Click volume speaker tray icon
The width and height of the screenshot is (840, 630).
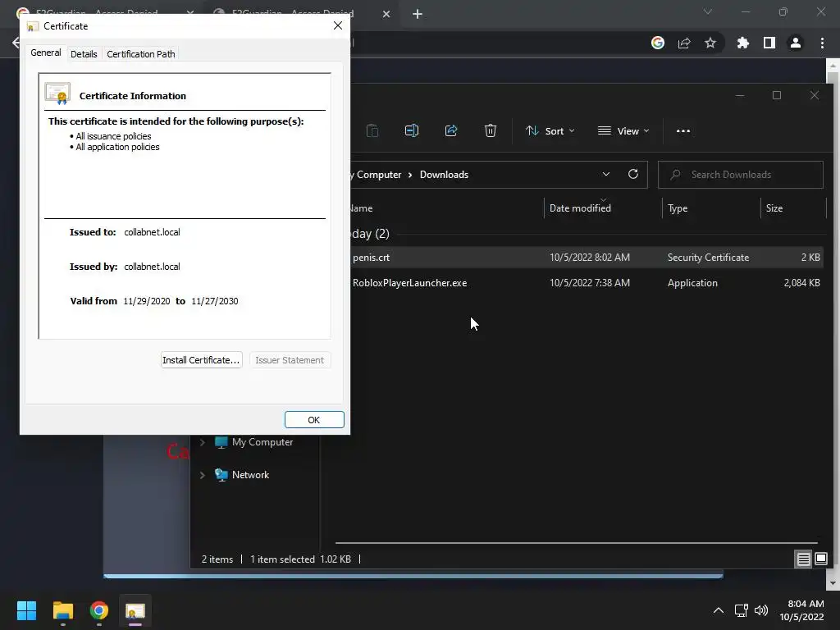pos(761,610)
